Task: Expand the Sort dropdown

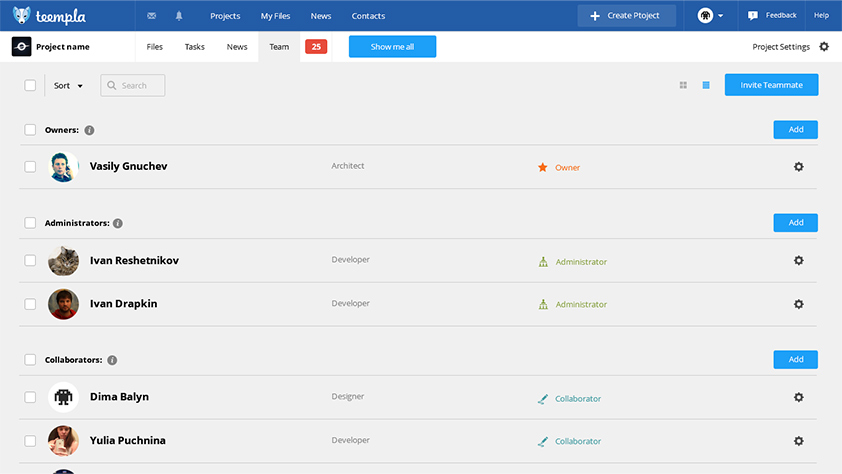Action: coord(68,86)
